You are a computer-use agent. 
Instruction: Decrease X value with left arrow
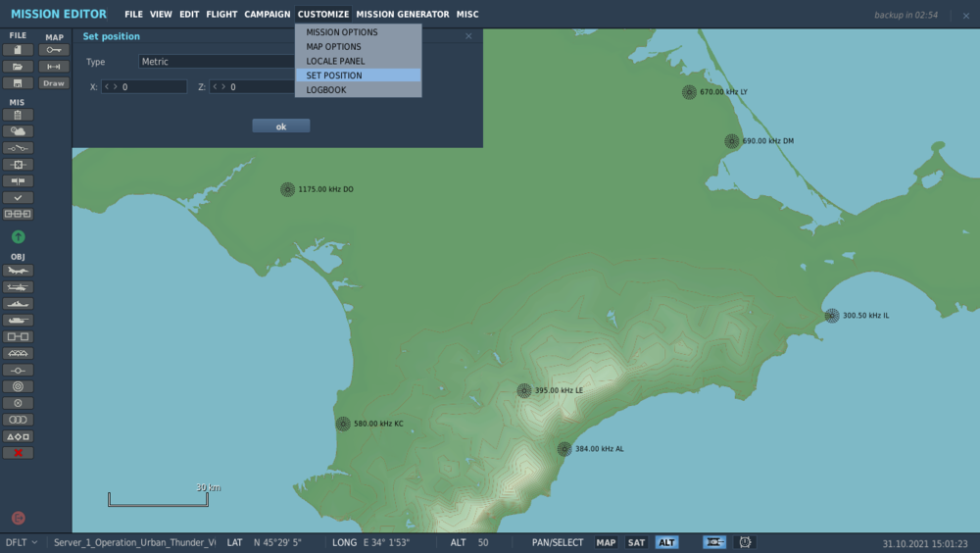[x=107, y=86]
